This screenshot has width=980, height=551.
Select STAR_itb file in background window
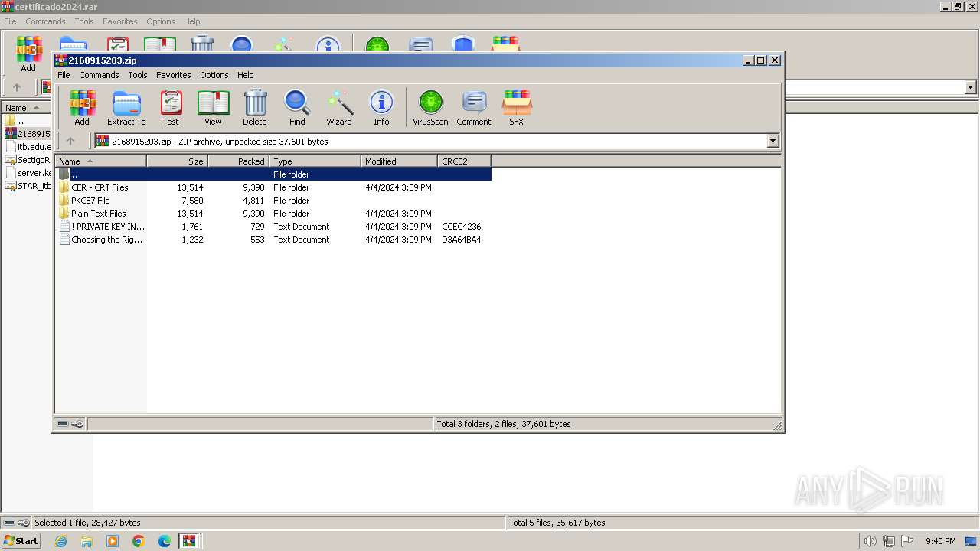pos(28,186)
